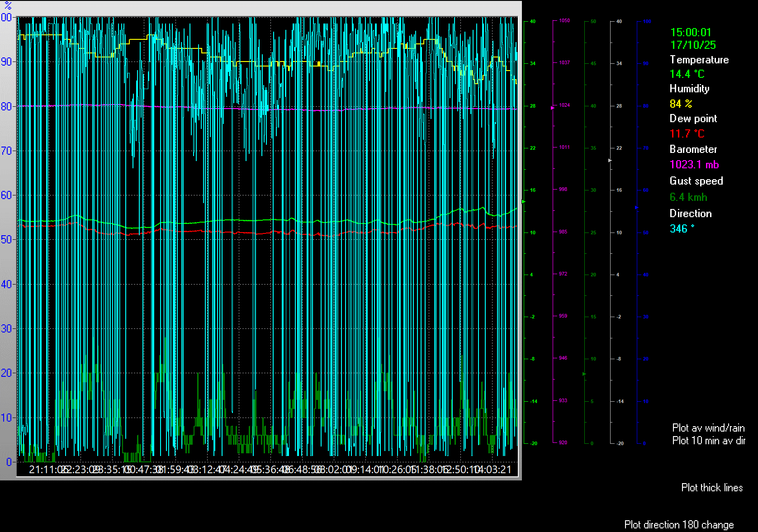Screen dimensions: 758x532
Task: Toggle the Plot av wind/rain option
Action: pyautogui.click(x=708, y=428)
